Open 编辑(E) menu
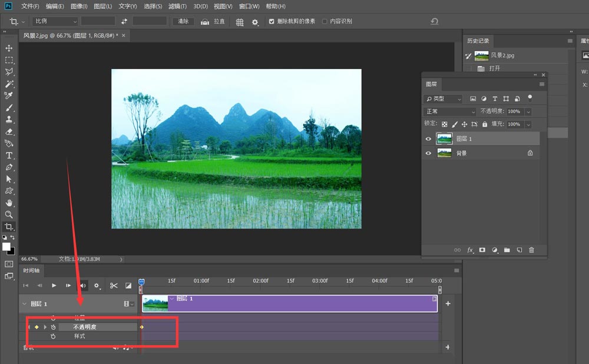This screenshot has width=589, height=364. click(55, 6)
